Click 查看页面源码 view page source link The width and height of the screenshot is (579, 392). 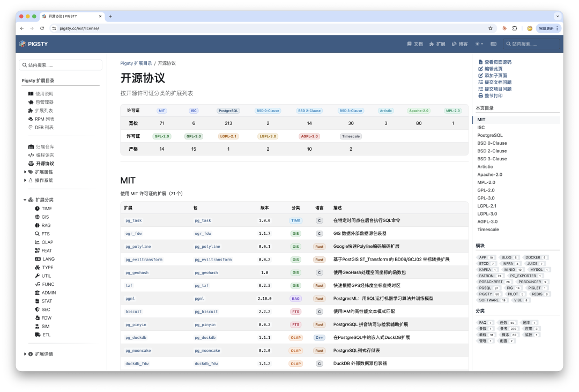(495, 62)
